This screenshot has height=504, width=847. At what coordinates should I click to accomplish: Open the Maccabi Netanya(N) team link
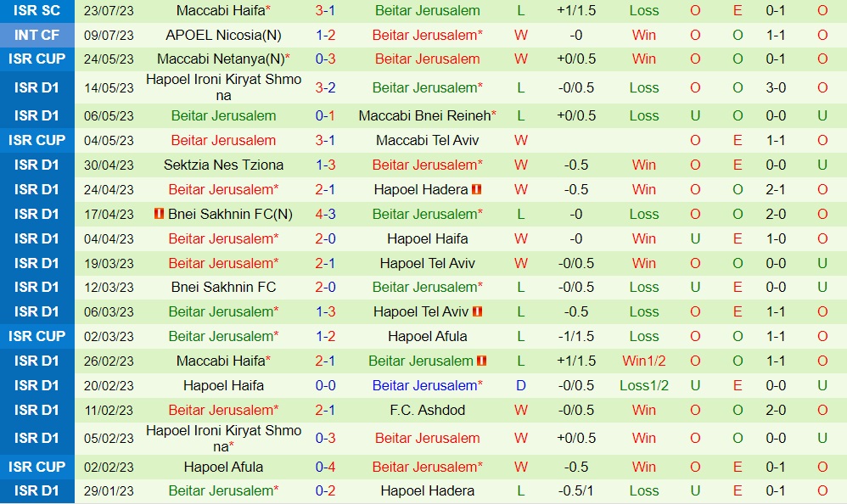(220, 59)
